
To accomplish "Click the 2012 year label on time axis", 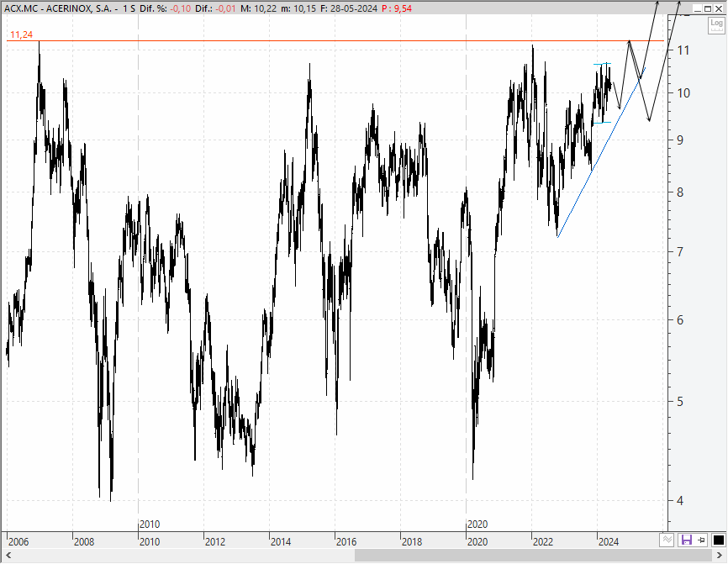I will pos(215,541).
